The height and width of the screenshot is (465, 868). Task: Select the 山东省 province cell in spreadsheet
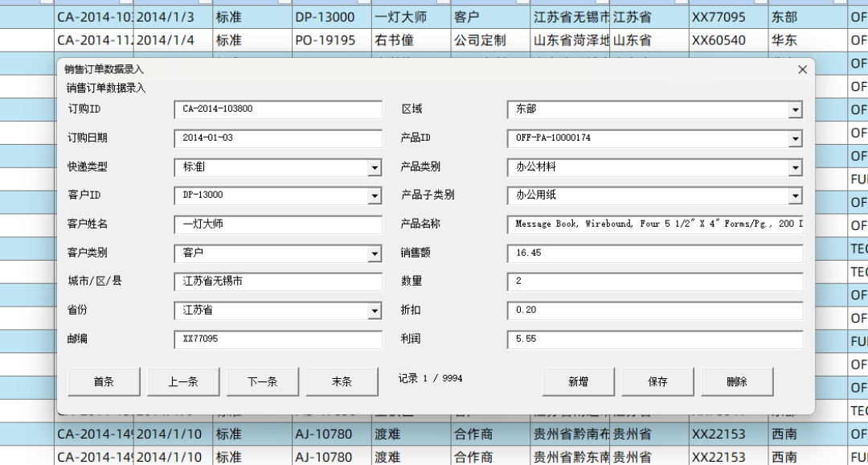coord(649,40)
